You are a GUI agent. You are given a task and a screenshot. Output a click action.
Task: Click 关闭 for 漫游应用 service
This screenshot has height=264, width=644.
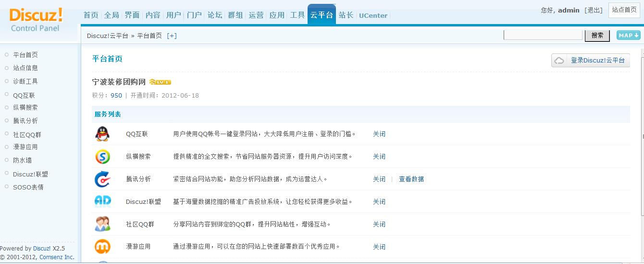tap(379, 247)
